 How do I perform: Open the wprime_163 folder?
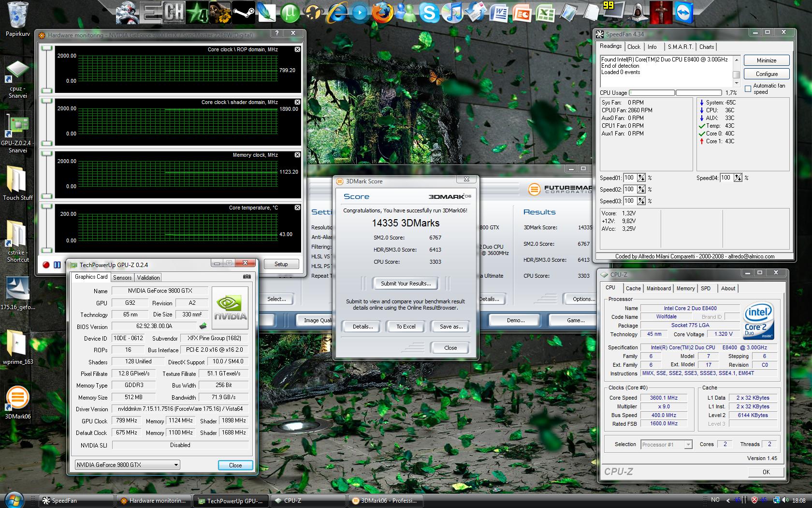point(18,346)
